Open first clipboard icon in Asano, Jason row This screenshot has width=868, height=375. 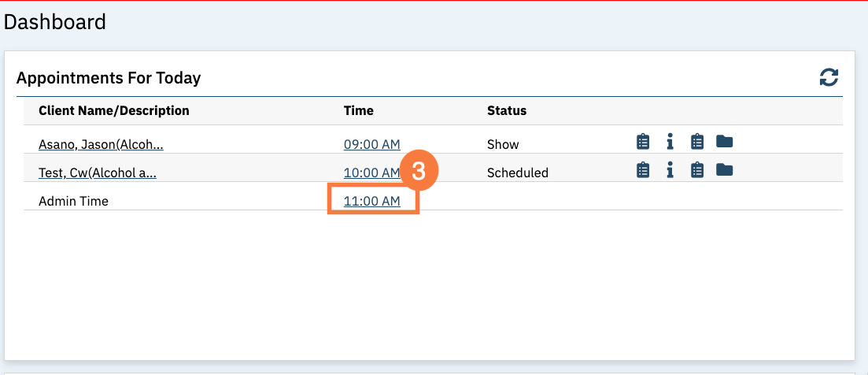642,142
